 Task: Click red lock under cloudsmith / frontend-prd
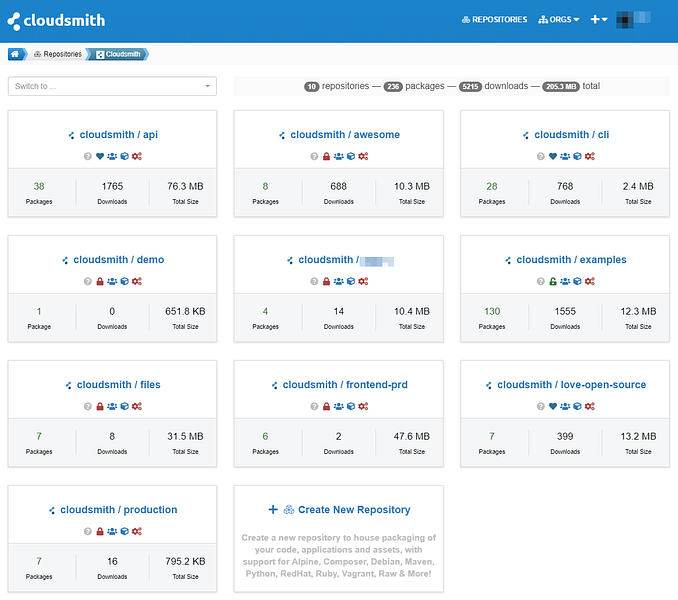pyautogui.click(x=326, y=406)
